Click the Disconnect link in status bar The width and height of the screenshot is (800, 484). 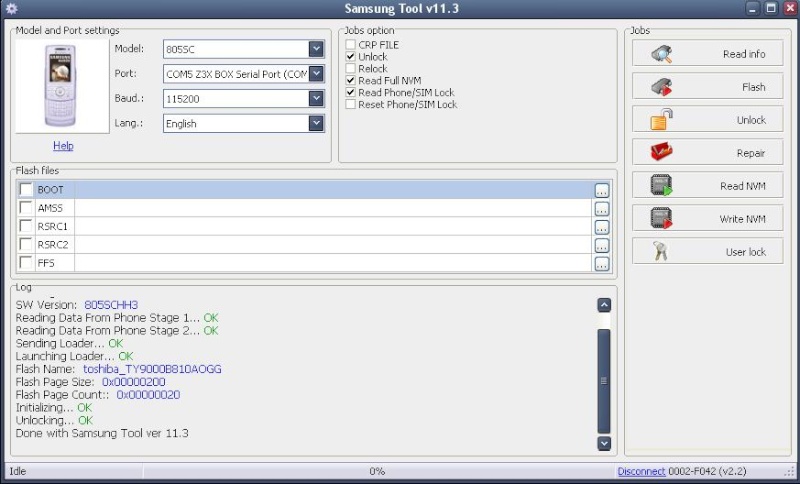coord(641,471)
